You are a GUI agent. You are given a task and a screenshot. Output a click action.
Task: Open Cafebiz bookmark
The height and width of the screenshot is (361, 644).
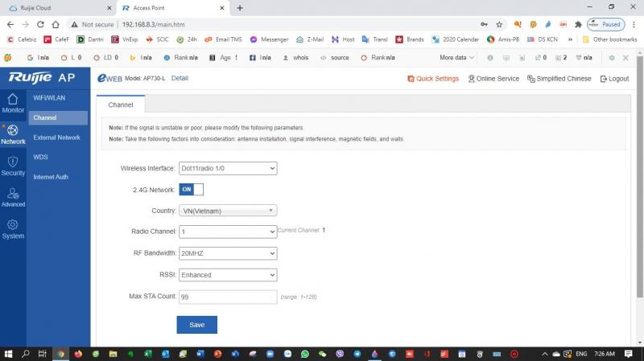(x=23, y=39)
